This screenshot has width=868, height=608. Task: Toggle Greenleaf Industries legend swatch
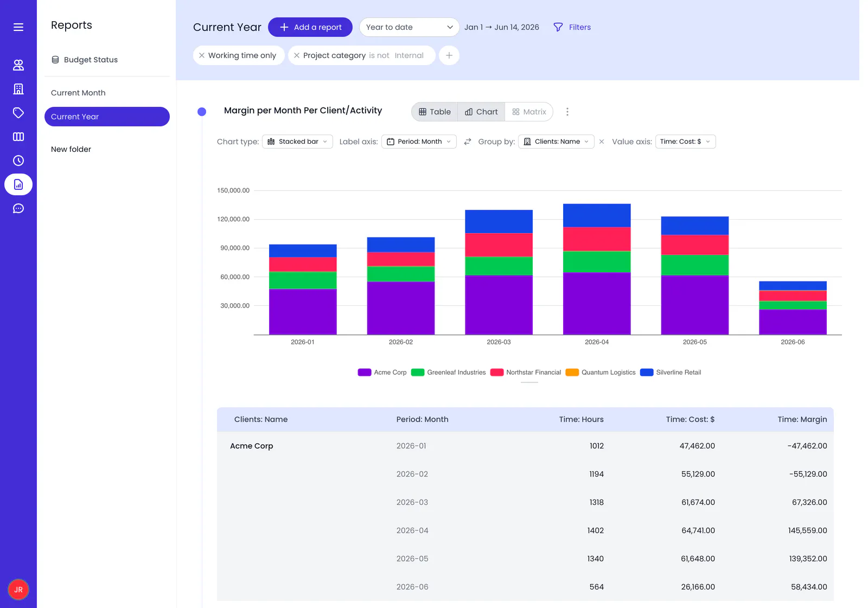coord(418,372)
